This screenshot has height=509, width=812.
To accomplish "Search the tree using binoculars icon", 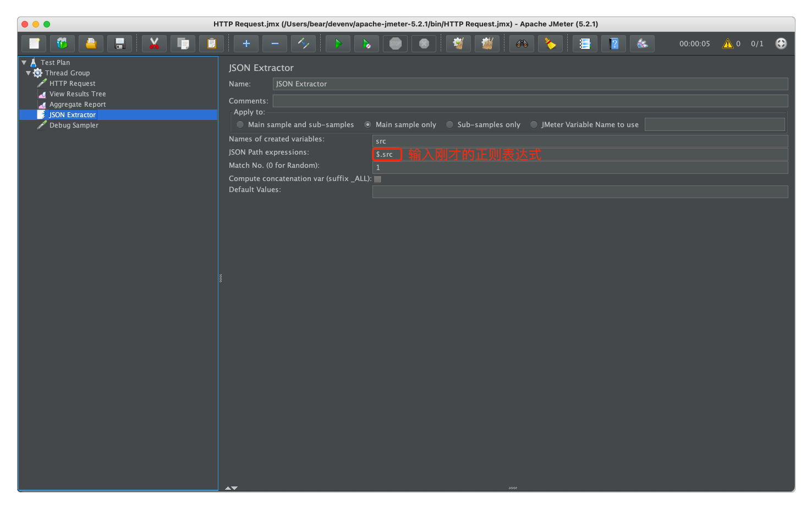I will pos(522,43).
